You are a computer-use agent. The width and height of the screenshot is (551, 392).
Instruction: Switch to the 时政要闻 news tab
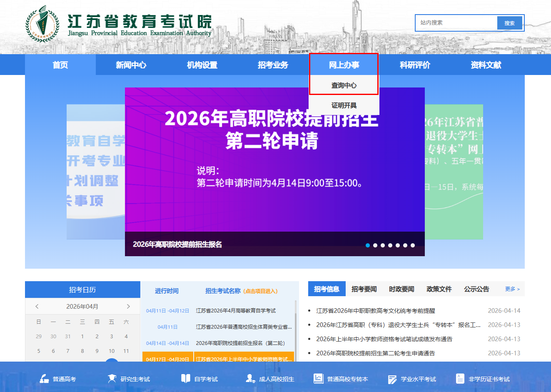tap(401, 289)
